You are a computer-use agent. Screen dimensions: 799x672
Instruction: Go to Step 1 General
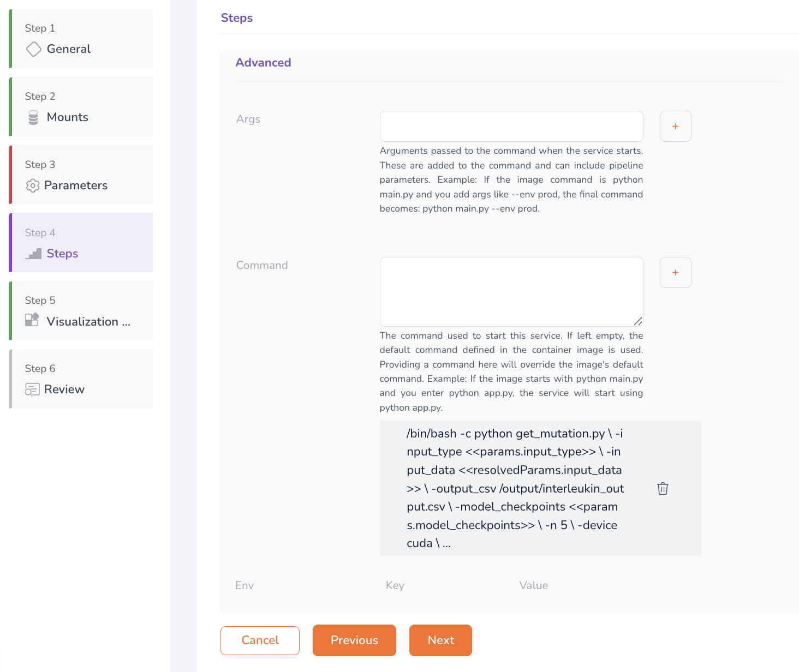(x=82, y=39)
